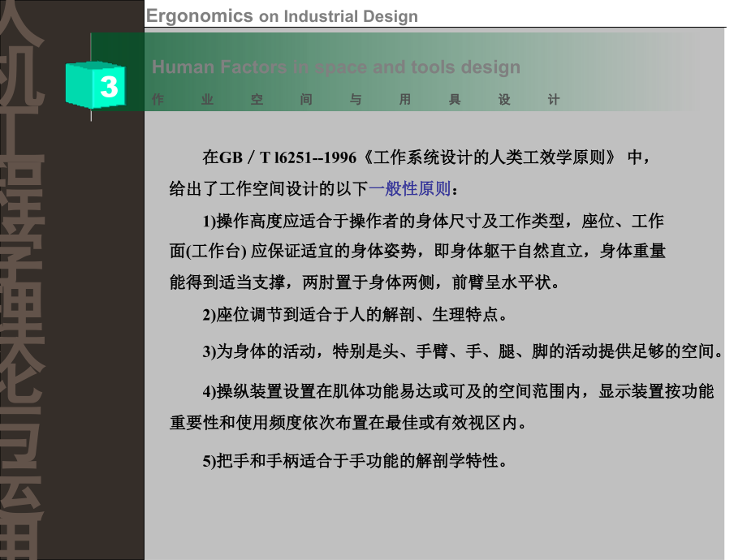Select principle 5) about 把手和手柄
This screenshot has width=747, height=560.
tap(355, 461)
